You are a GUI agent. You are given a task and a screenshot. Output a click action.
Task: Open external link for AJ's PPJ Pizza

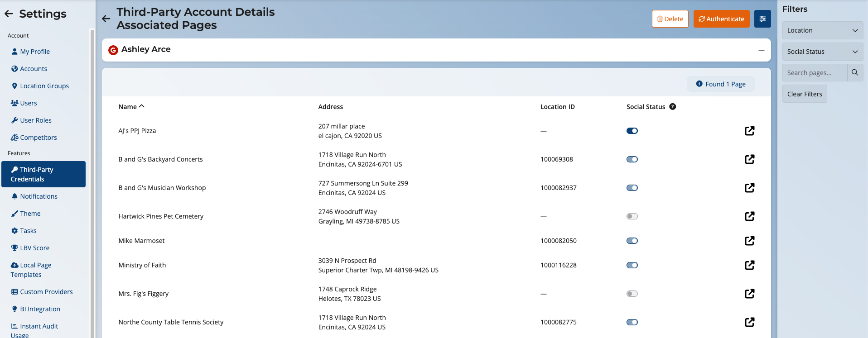click(749, 131)
